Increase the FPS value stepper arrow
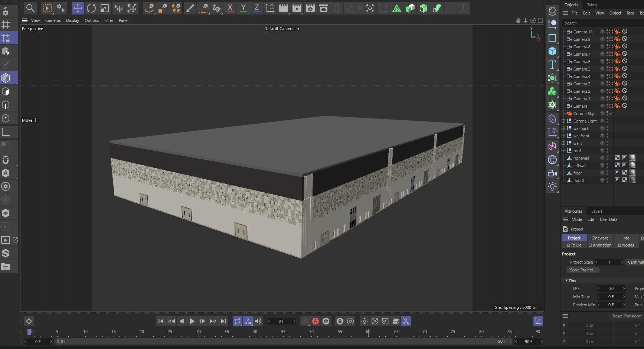Screen dimensions: 644x349 click(x=624, y=288)
